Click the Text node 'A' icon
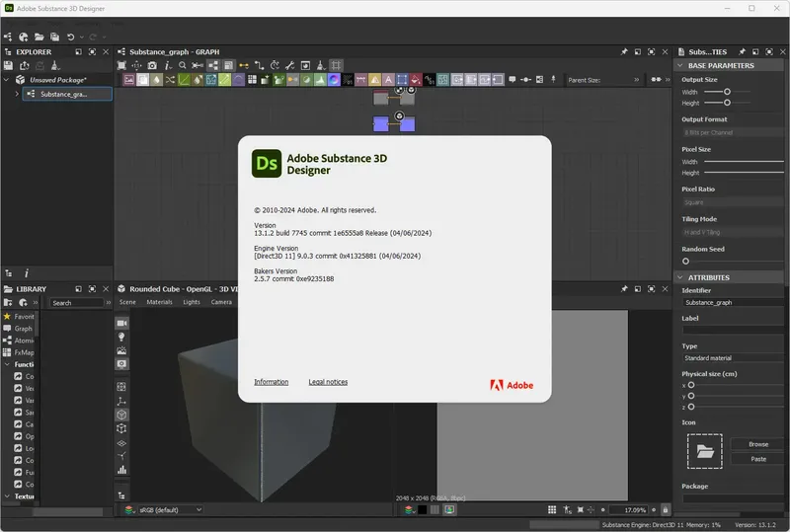Image resolution: width=790 pixels, height=532 pixels. click(x=388, y=80)
